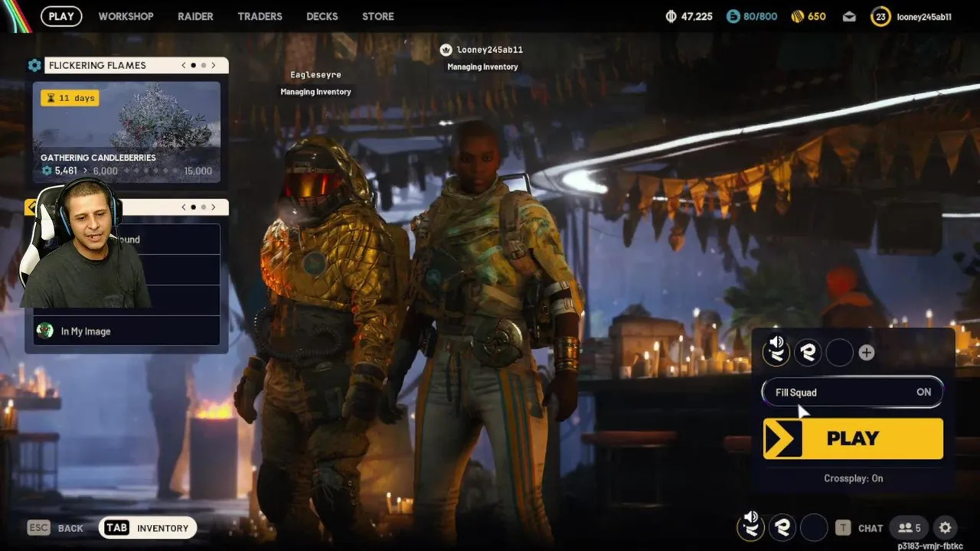980x551 pixels.
Task: Click the 80/800 currency amount
Action: click(x=760, y=16)
